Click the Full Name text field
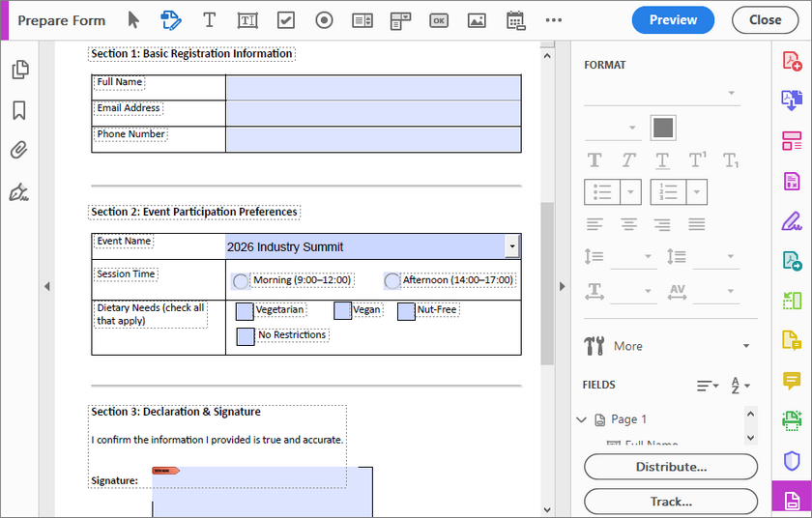This screenshot has width=812, height=518. click(373, 88)
